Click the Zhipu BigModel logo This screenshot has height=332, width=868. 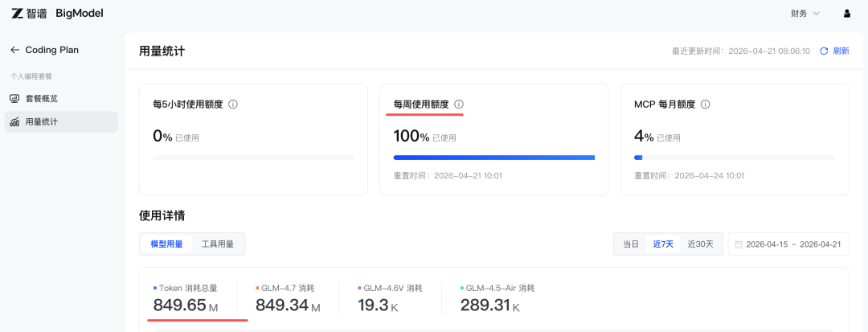(57, 14)
